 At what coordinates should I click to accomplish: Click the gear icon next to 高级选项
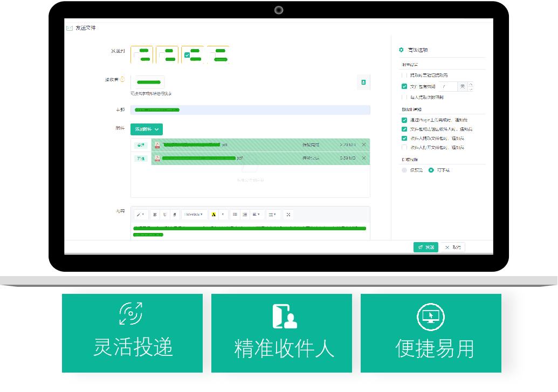click(401, 50)
